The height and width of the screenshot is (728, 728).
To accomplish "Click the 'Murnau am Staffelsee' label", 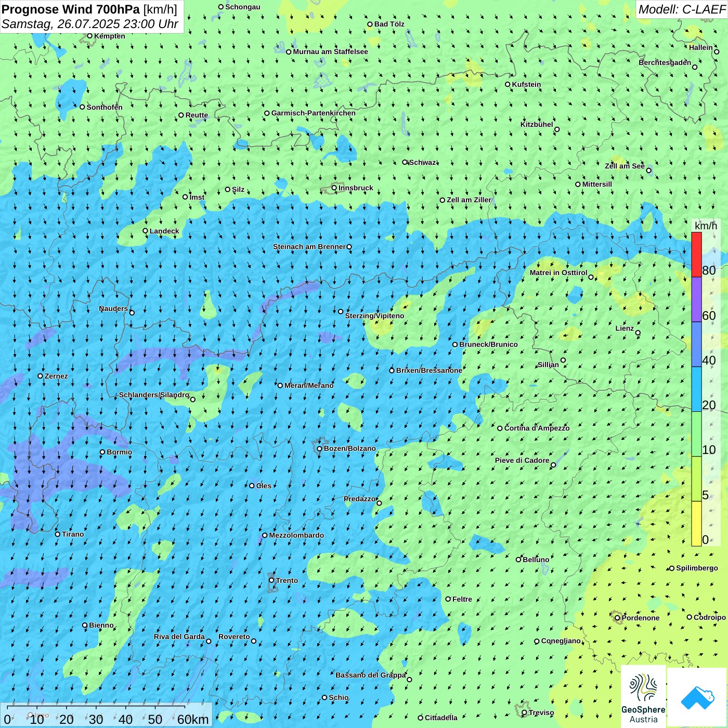I will coord(331,51).
